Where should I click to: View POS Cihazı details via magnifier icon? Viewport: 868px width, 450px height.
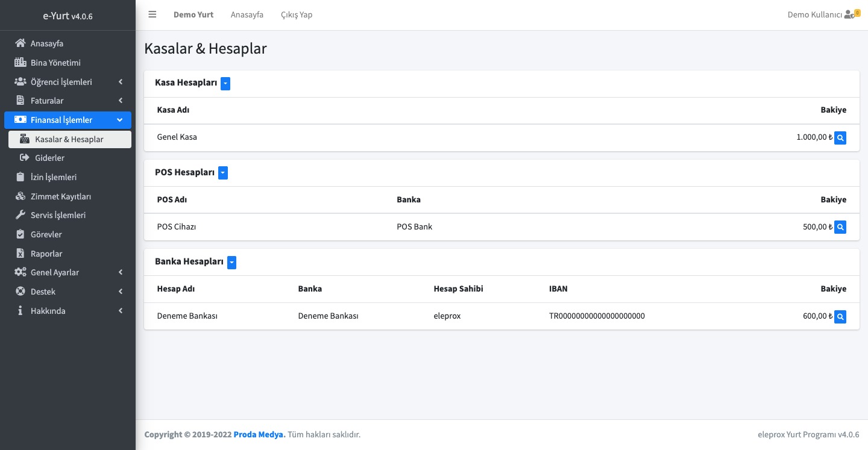(x=840, y=227)
